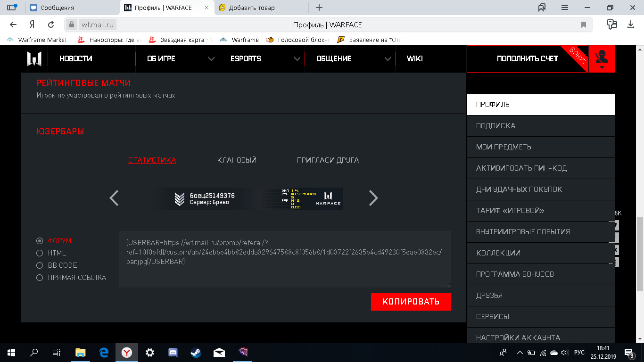
Task: Show hidden system tray icons
Action: point(520,353)
